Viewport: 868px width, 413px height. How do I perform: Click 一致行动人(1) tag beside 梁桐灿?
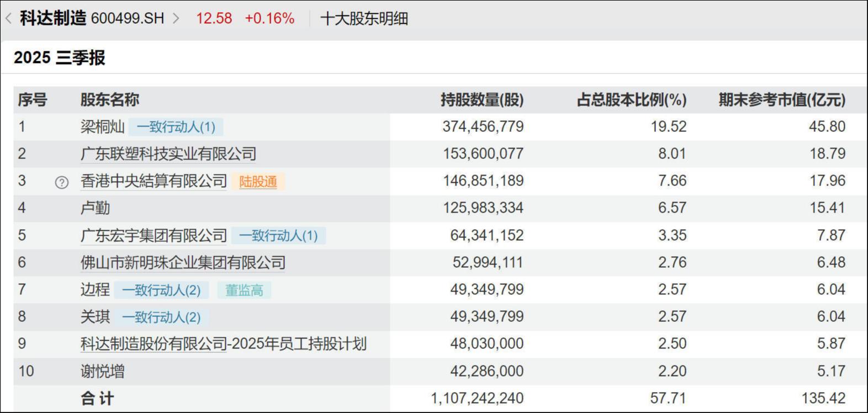(176, 127)
